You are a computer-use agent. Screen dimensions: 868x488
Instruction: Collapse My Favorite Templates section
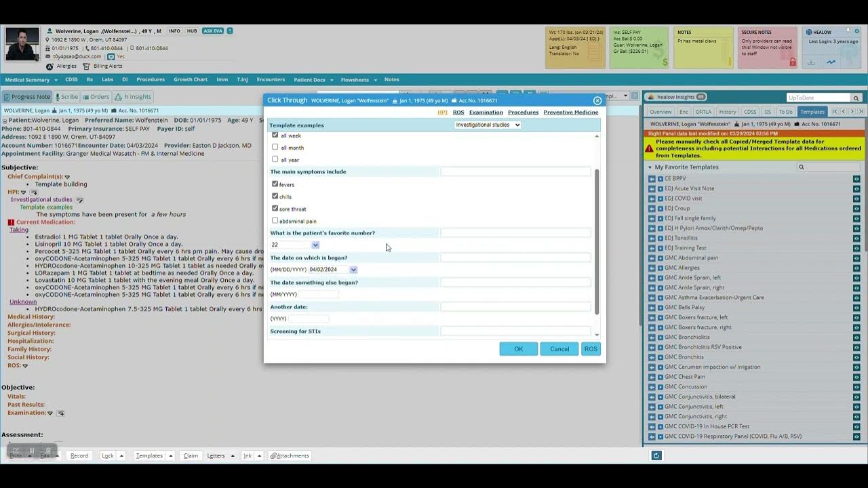point(650,167)
